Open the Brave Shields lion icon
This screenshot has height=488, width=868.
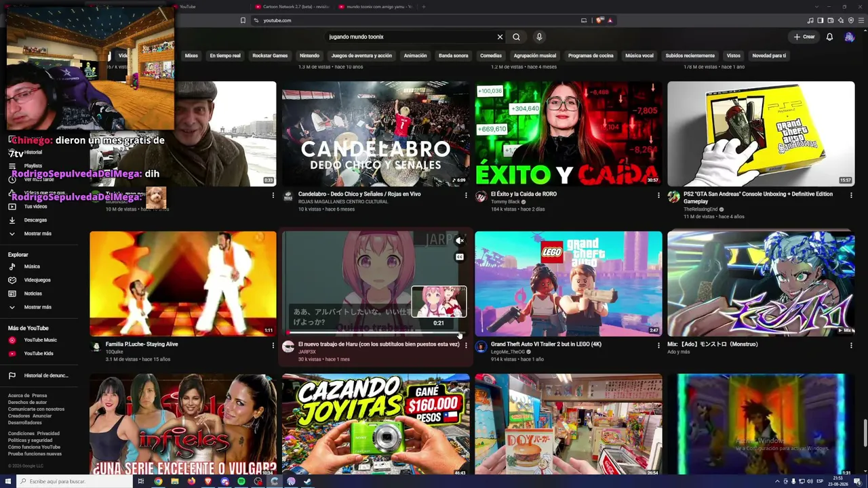pos(599,20)
